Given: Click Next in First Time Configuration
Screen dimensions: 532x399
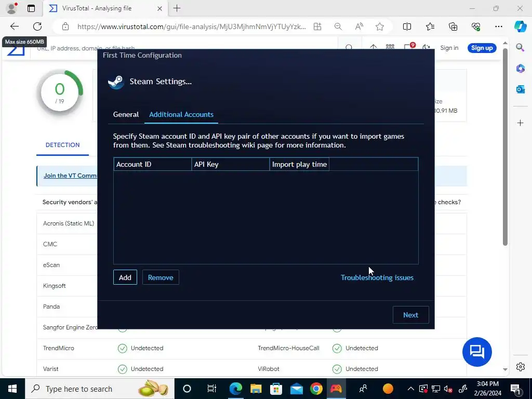Looking at the screenshot, I should [410, 315].
